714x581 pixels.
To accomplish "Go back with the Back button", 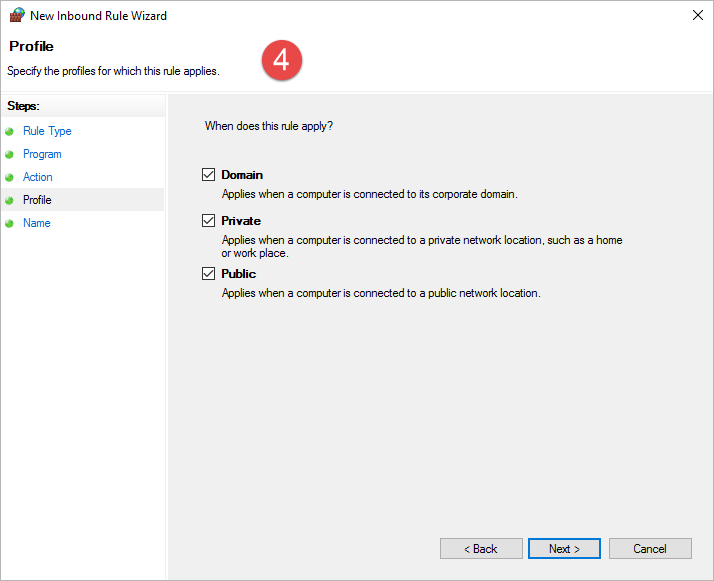I will coord(481,549).
